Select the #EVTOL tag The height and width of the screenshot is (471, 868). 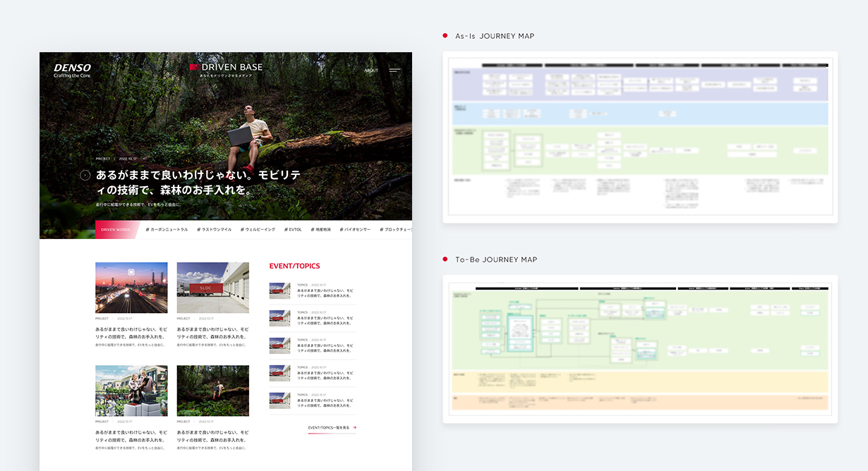coord(293,229)
